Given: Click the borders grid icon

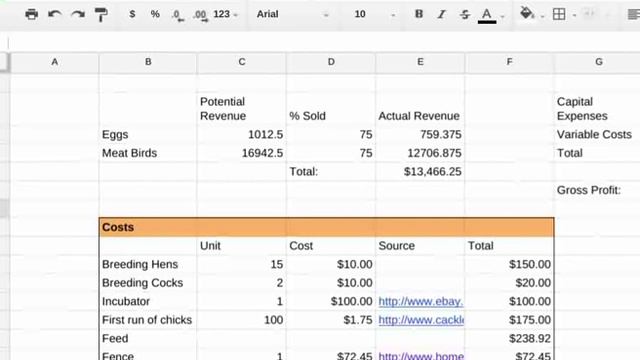Looking at the screenshot, I should coord(559,14).
